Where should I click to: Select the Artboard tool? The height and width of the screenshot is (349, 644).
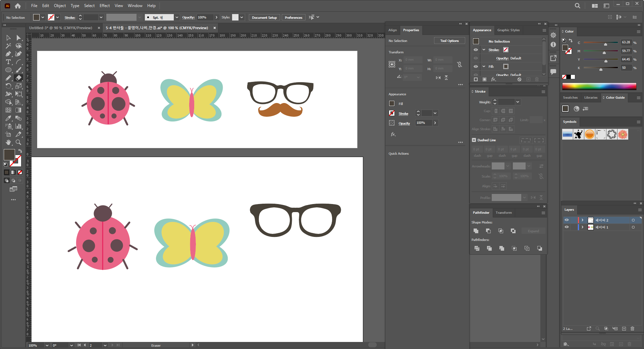pyautogui.click(x=8, y=135)
